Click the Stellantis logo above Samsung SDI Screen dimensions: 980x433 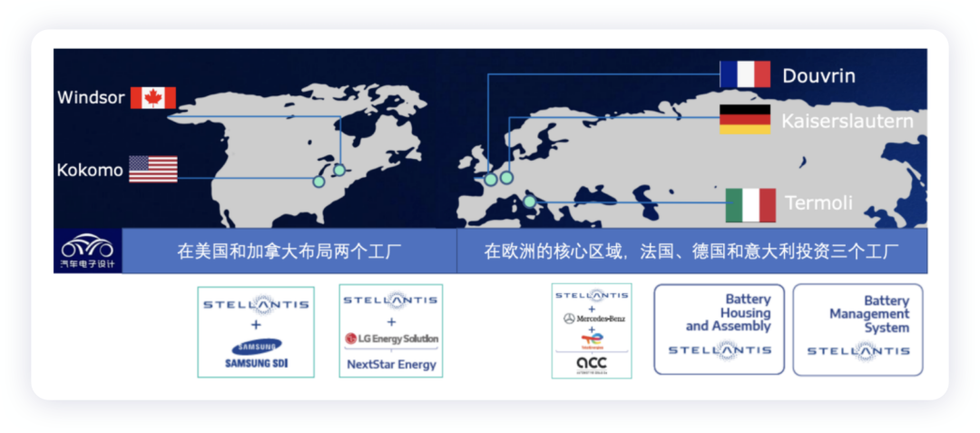pos(256,304)
